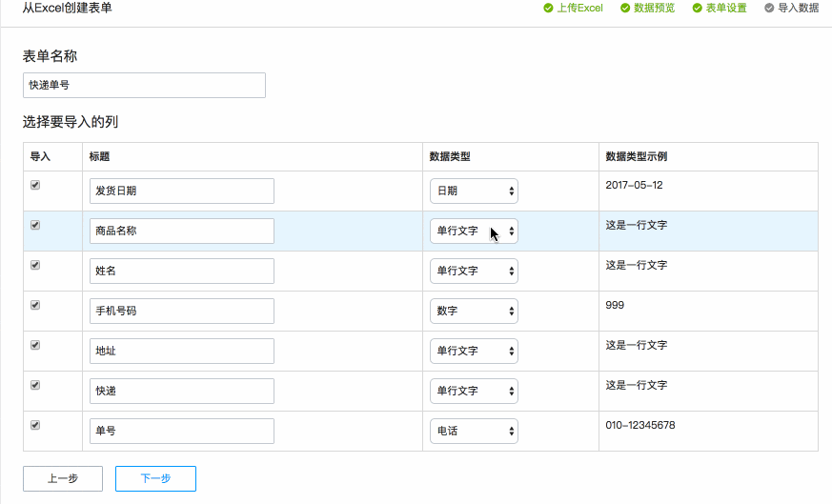Change data type of the 姓名 row
This screenshot has height=504, width=832.
click(x=474, y=272)
